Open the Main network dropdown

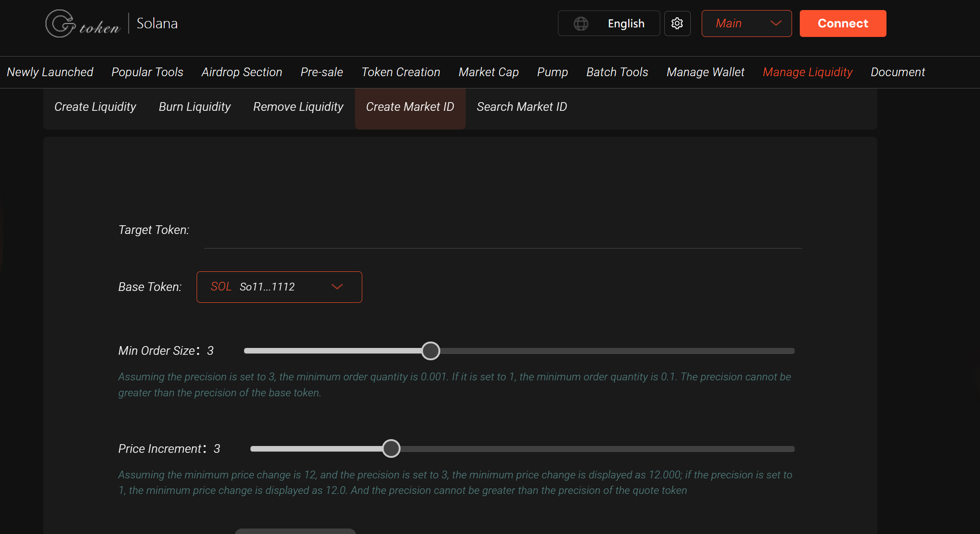pyautogui.click(x=746, y=23)
